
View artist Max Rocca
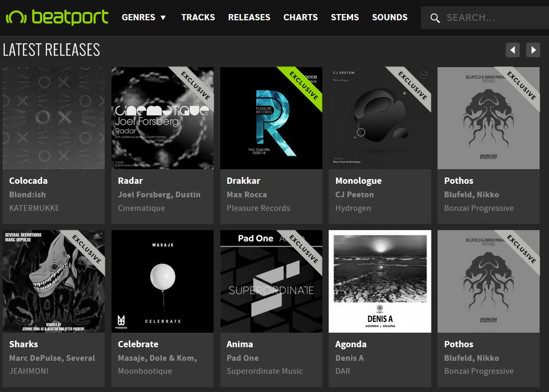[246, 195]
